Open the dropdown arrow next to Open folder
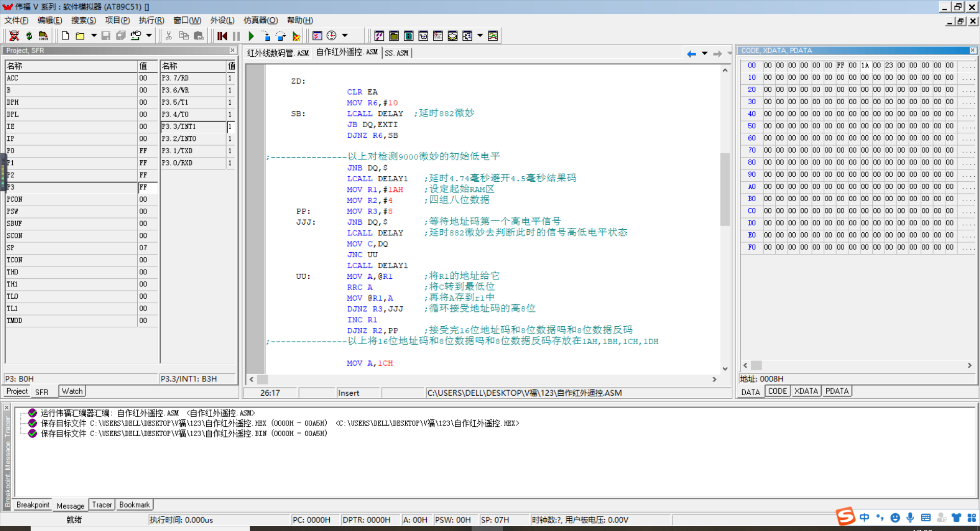The width and height of the screenshot is (980, 531). [93, 36]
